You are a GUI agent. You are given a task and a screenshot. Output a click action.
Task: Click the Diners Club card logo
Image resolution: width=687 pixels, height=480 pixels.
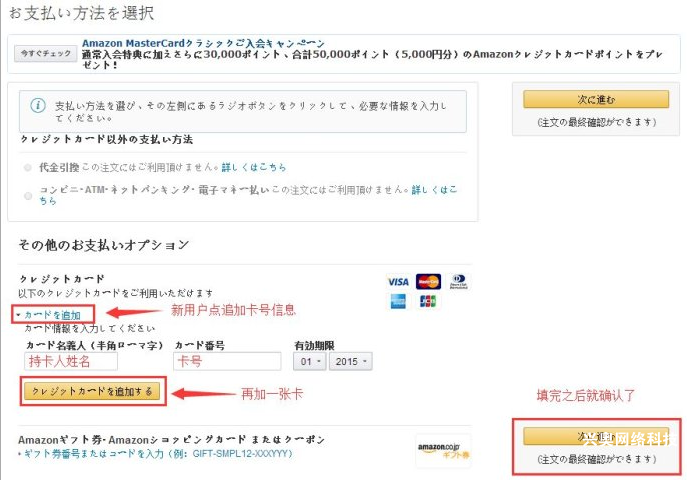coord(459,282)
